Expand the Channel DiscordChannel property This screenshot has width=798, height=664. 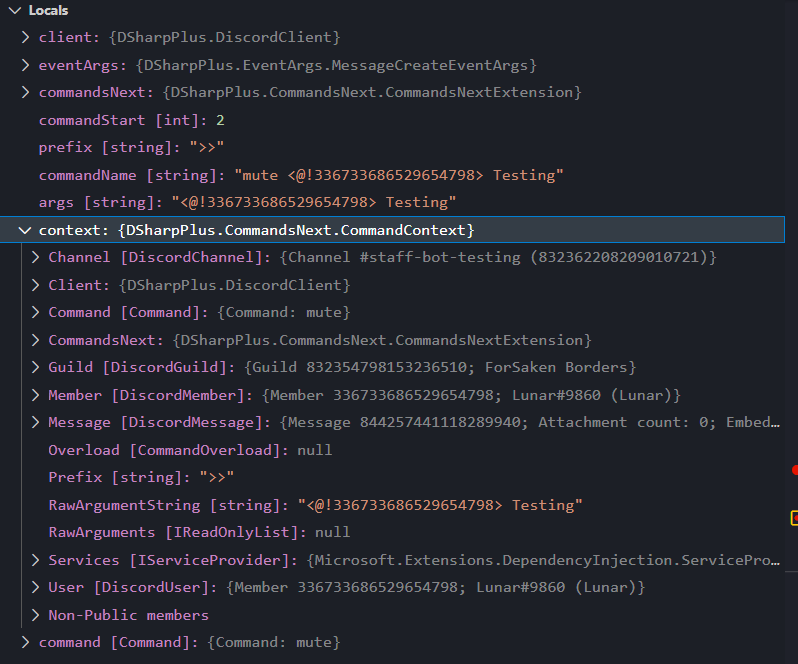35,257
